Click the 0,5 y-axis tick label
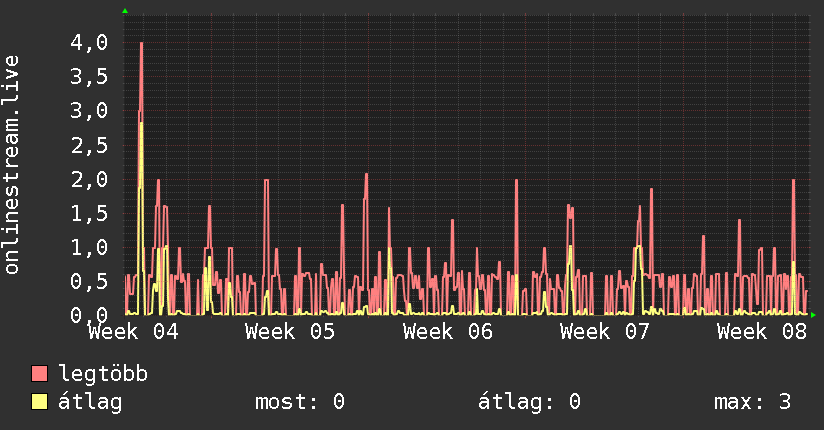Image resolution: width=824 pixels, height=430 pixels. [89, 282]
